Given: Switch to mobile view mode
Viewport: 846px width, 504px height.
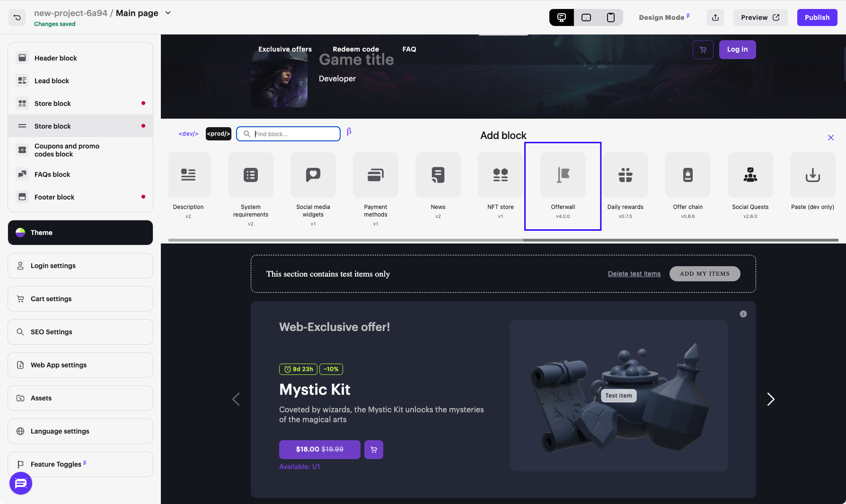Looking at the screenshot, I should point(611,17).
